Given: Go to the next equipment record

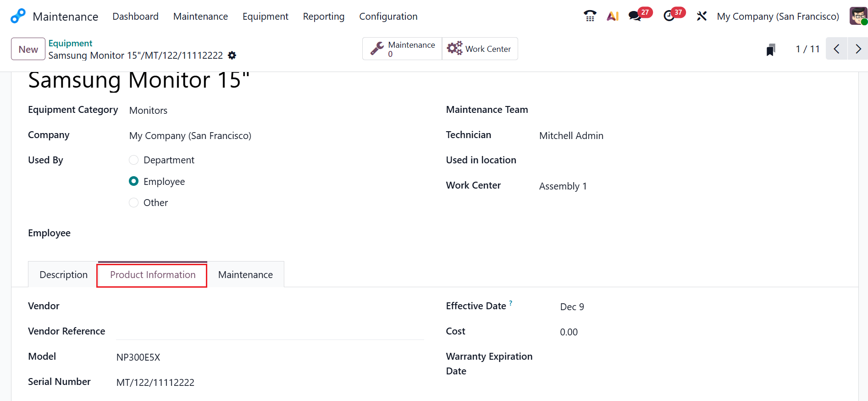Looking at the screenshot, I should [858, 49].
